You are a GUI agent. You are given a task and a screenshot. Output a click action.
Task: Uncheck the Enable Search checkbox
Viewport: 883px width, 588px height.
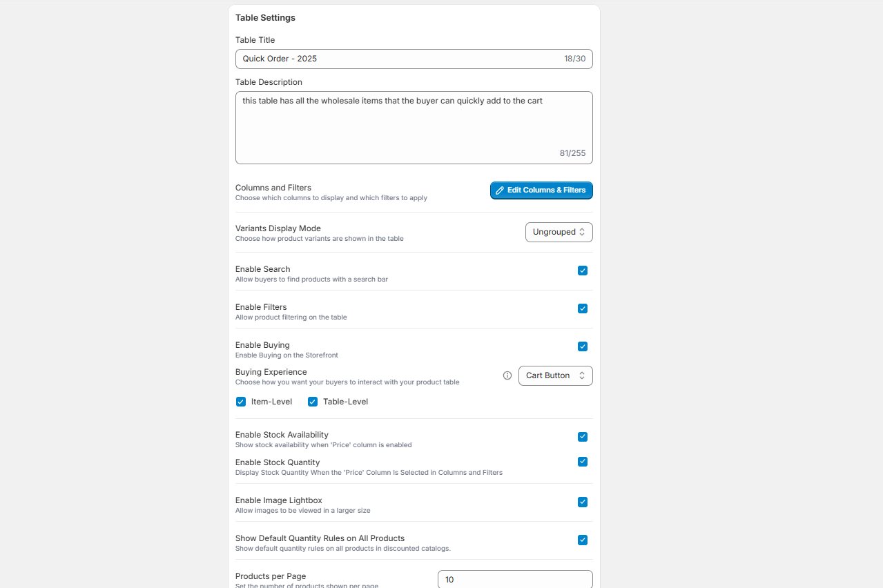pos(583,271)
